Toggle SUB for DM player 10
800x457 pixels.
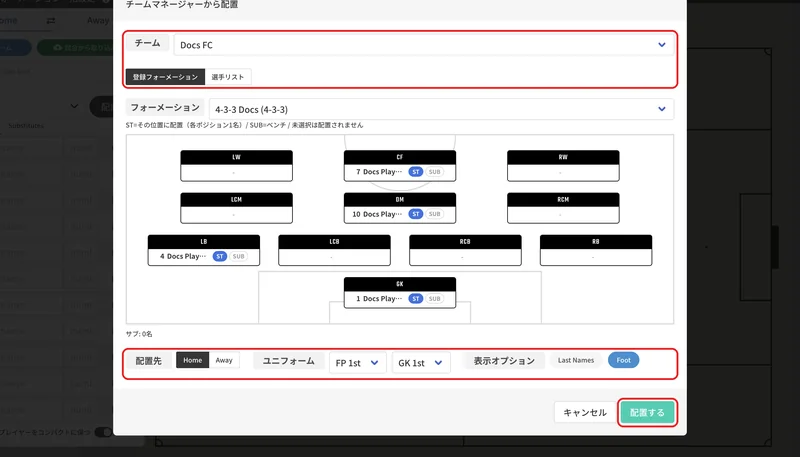(x=435, y=214)
